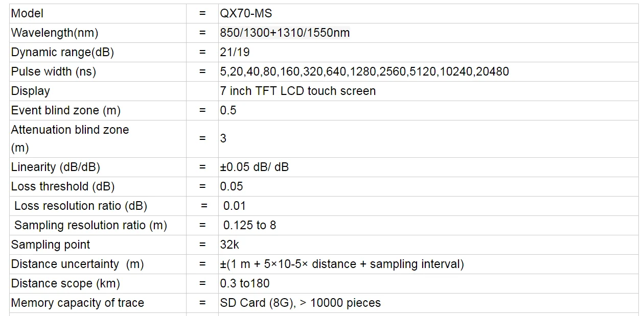Viewport: 644px width, 316px height.
Task: Select the 7 inch TFT LCD touch screen text
Action: tap(298, 91)
